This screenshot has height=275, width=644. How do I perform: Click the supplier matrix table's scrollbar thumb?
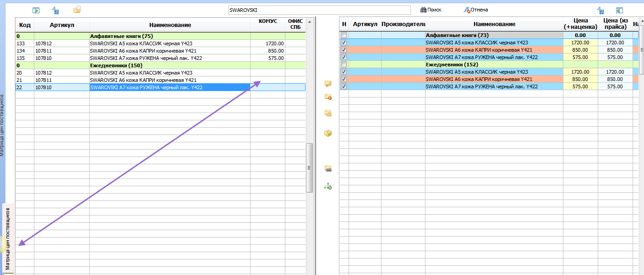[310, 168]
